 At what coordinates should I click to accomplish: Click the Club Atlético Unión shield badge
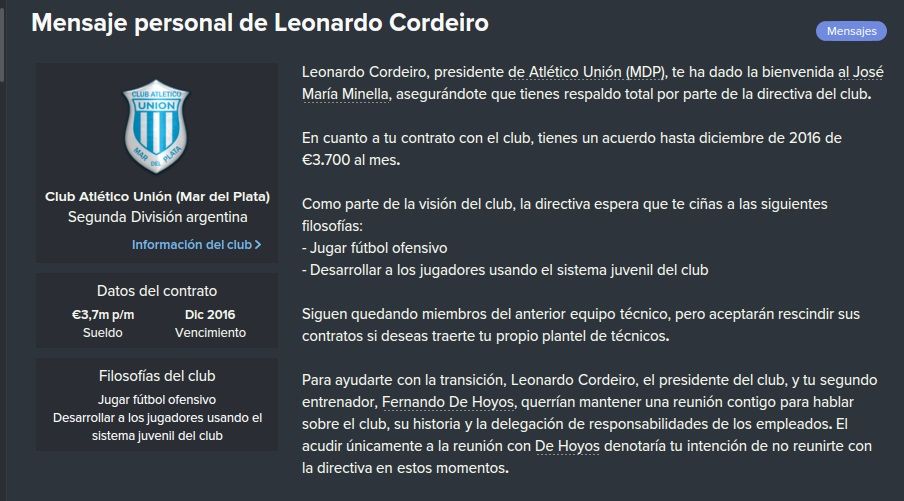(156, 126)
